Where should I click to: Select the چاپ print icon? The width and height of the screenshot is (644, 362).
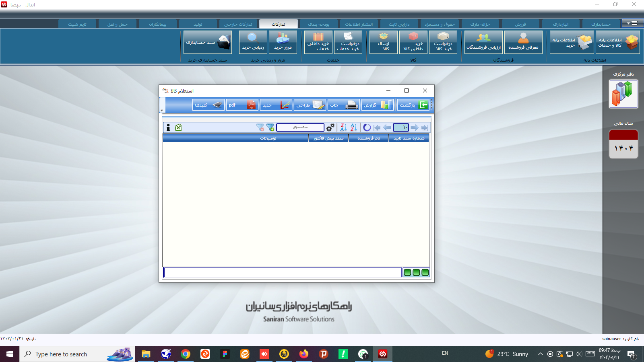[343, 105]
